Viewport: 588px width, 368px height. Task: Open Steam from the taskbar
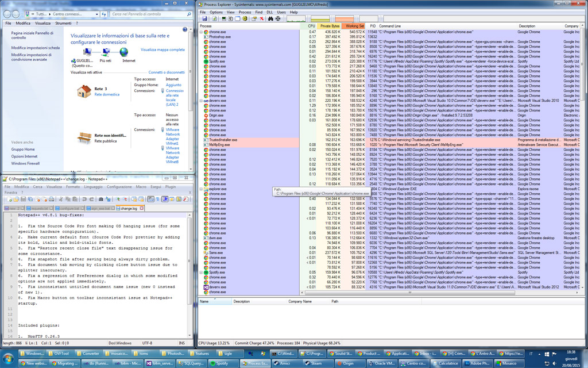click(x=316, y=363)
